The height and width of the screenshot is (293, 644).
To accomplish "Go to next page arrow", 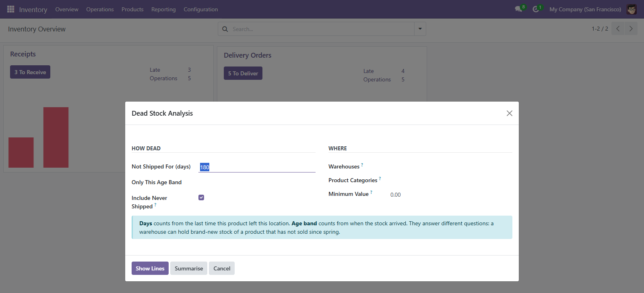I will point(631,29).
